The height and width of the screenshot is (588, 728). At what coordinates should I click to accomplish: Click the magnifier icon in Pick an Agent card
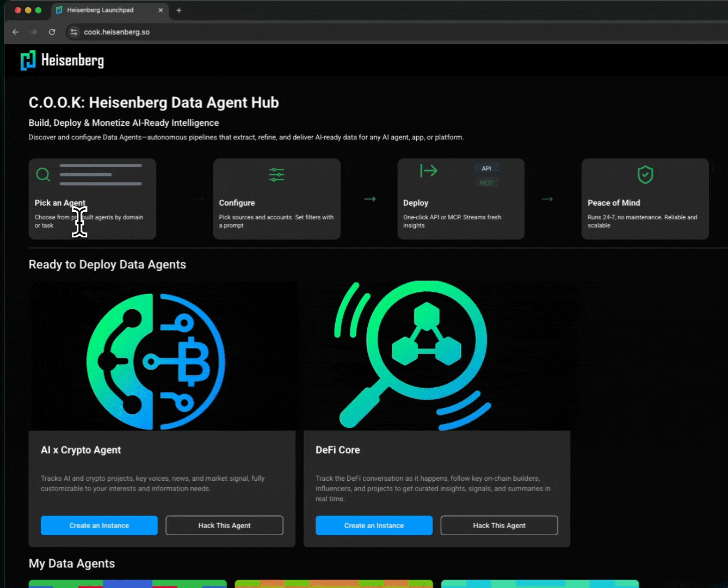click(43, 175)
